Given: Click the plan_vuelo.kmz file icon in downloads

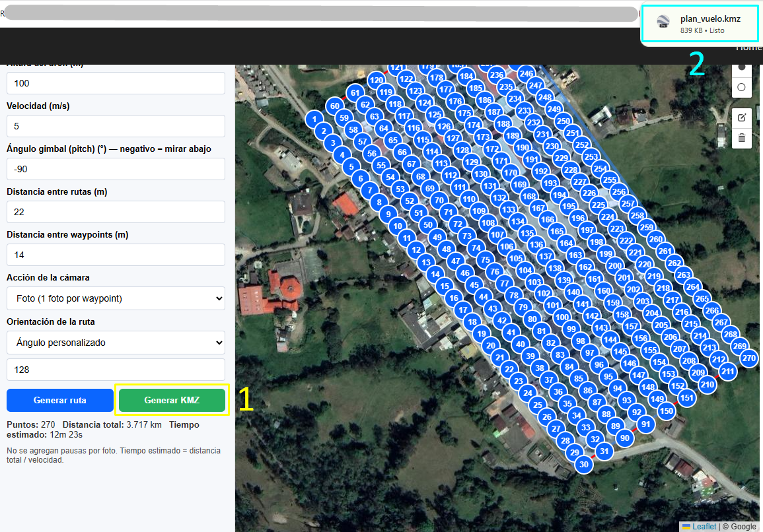Looking at the screenshot, I should pos(663,24).
